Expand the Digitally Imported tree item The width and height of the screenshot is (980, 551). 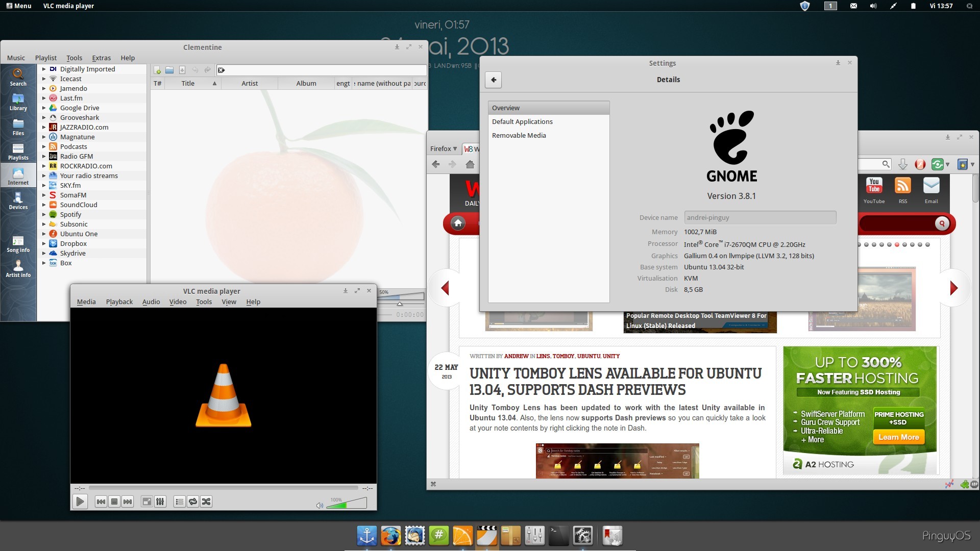click(x=44, y=69)
